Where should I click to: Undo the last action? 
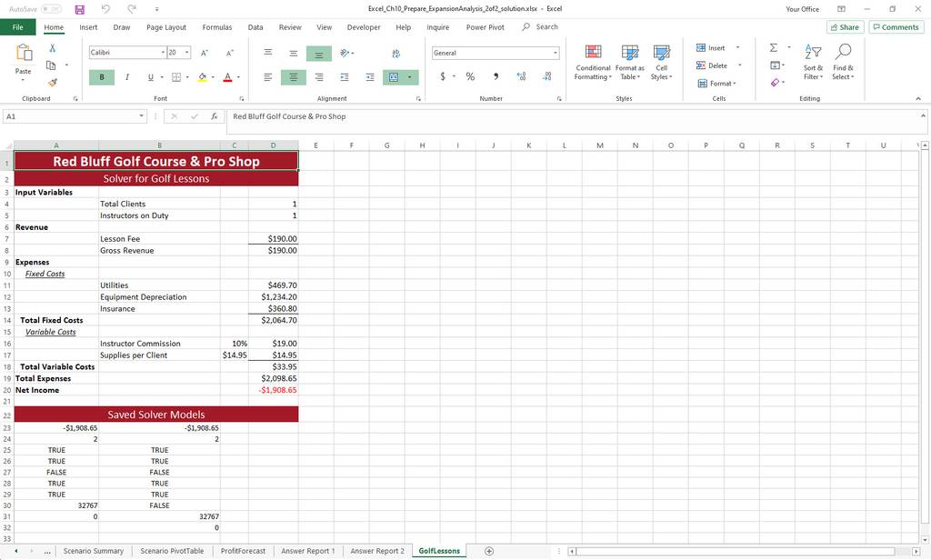click(x=105, y=9)
